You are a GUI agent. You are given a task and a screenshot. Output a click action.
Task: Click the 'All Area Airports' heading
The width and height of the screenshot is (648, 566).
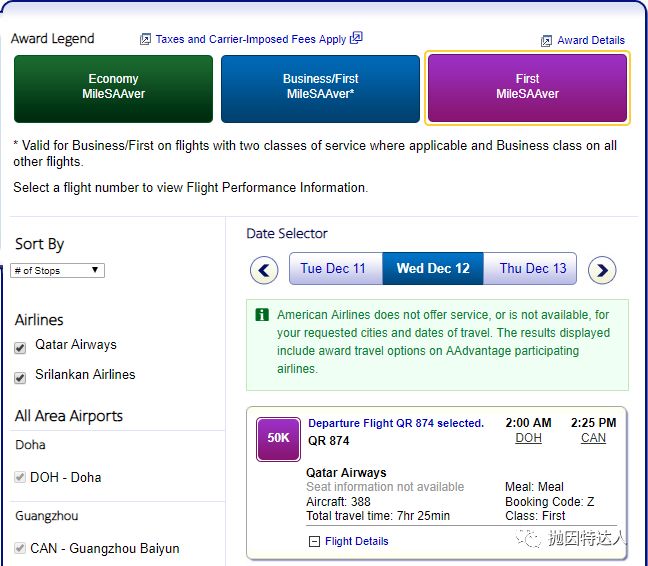69,416
